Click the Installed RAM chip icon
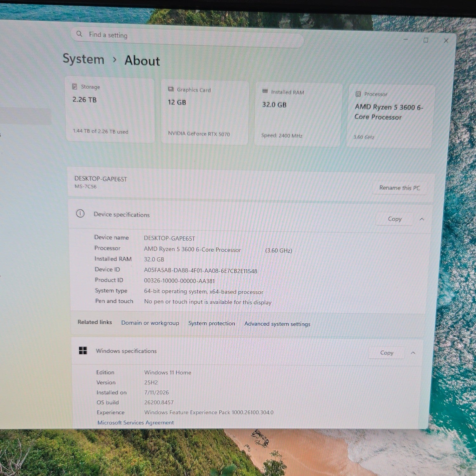This screenshot has width=476, height=476. (x=265, y=91)
